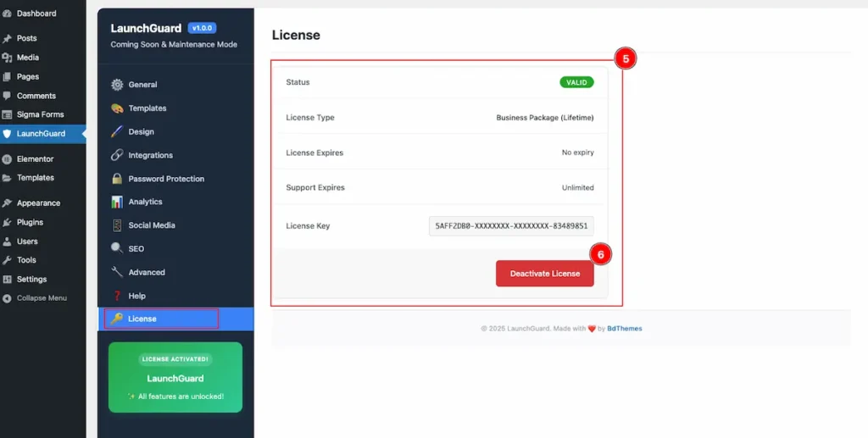The height and width of the screenshot is (438, 868).
Task: Switch to the SEO tab
Action: click(175, 249)
